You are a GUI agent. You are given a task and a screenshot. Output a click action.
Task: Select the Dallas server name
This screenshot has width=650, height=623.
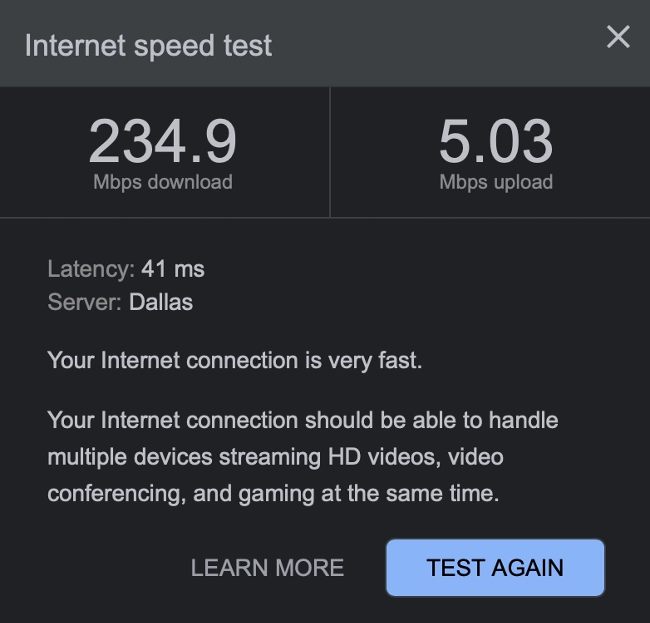point(161,301)
